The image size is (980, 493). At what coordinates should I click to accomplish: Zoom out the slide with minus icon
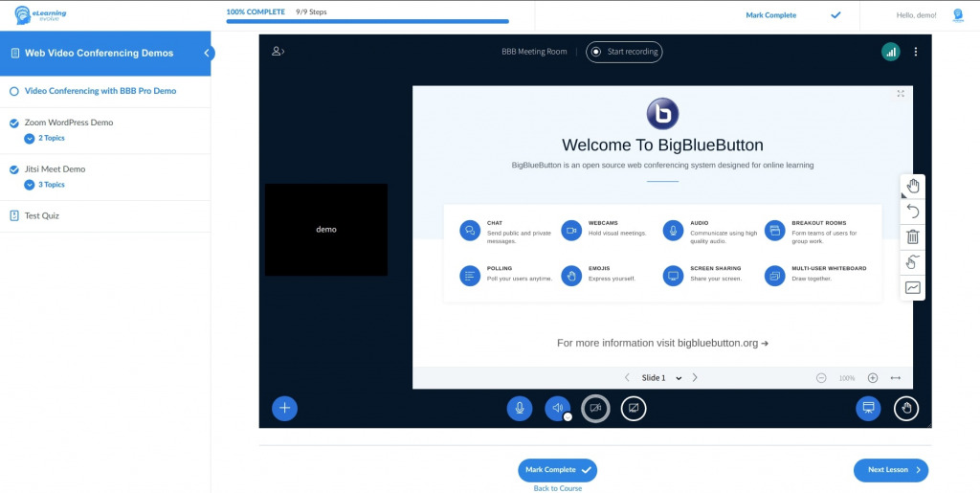(x=821, y=378)
